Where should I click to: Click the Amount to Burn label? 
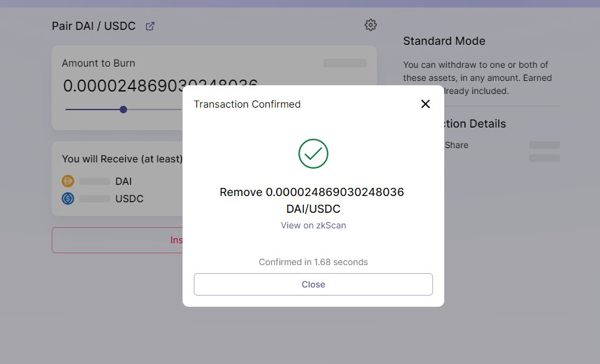[98, 63]
